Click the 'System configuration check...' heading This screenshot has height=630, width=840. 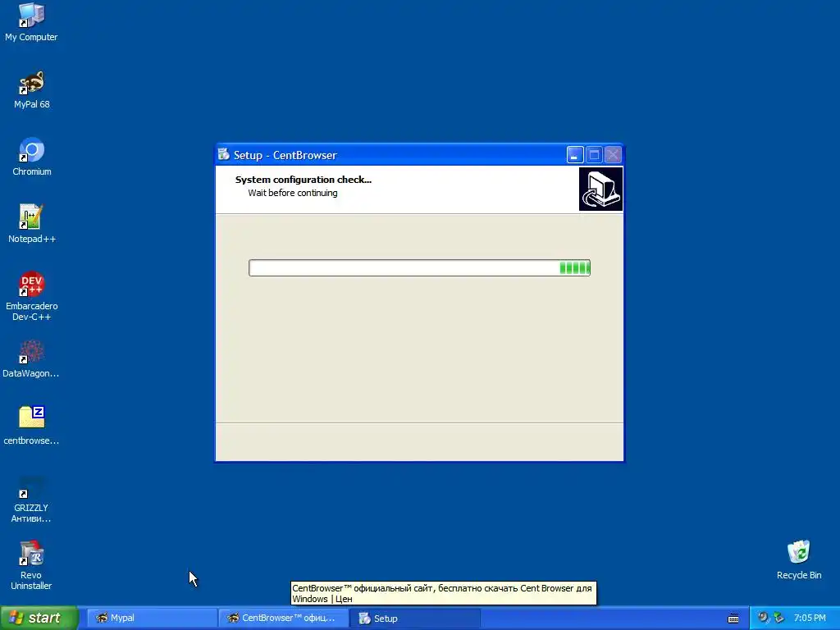pyautogui.click(x=304, y=180)
